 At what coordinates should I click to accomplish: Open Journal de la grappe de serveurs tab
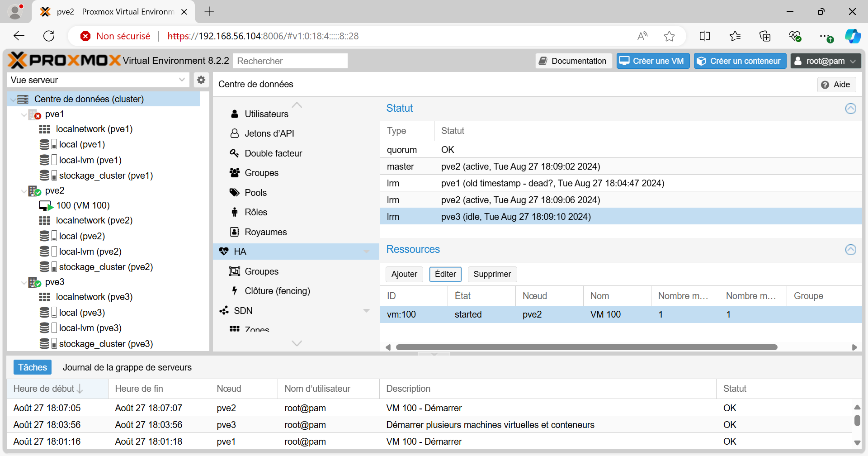127,367
